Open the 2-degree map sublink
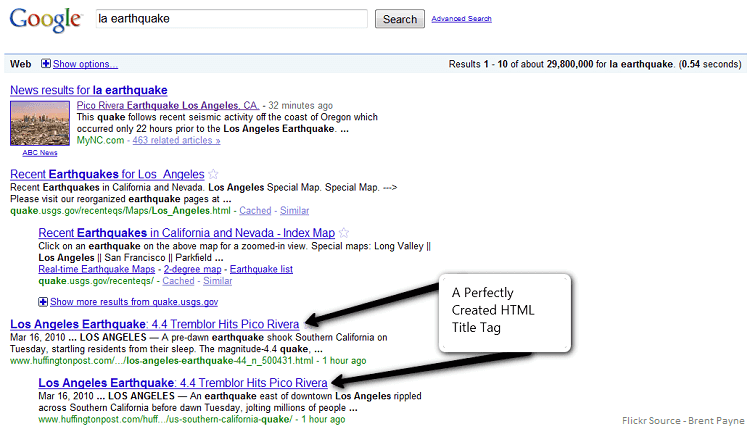 (192, 269)
